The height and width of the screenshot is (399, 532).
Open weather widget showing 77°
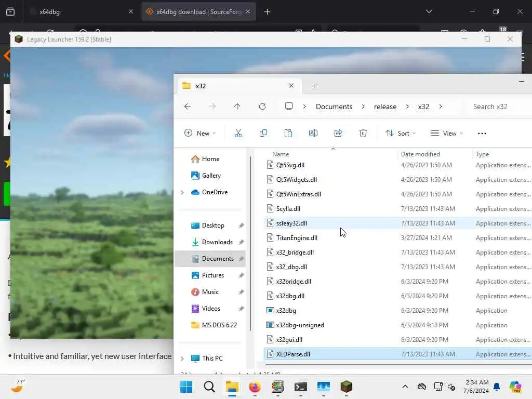point(18,386)
